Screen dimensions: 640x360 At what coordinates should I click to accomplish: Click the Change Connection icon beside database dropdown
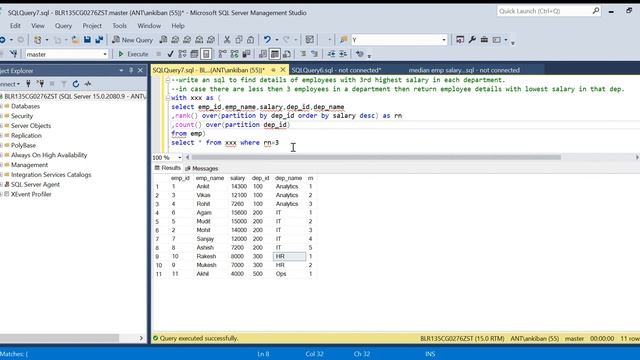coord(13,54)
